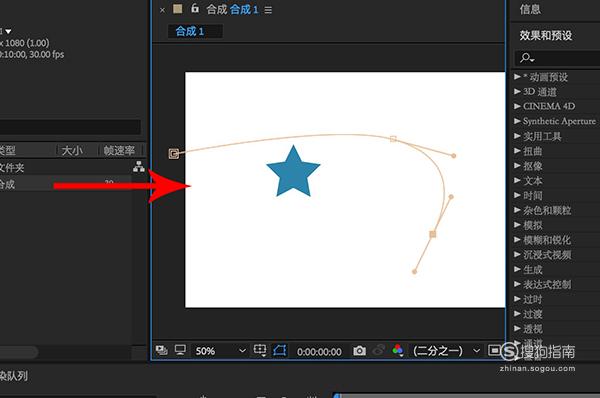The image size is (600, 398).
Task: Click the show snapshot icon
Action: [379, 350]
